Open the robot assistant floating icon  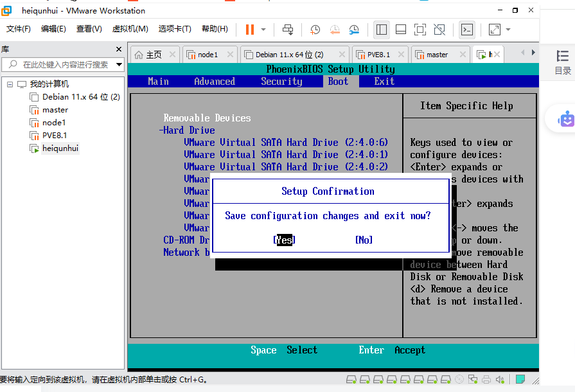pyautogui.click(x=567, y=120)
